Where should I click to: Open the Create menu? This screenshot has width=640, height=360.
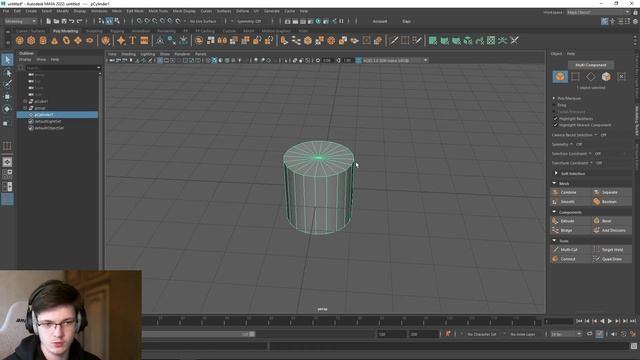[x=31, y=11]
